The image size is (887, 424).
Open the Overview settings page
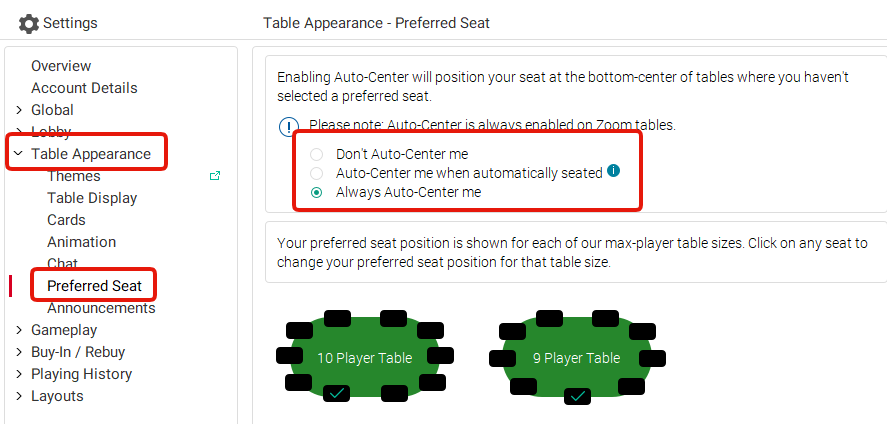point(61,66)
